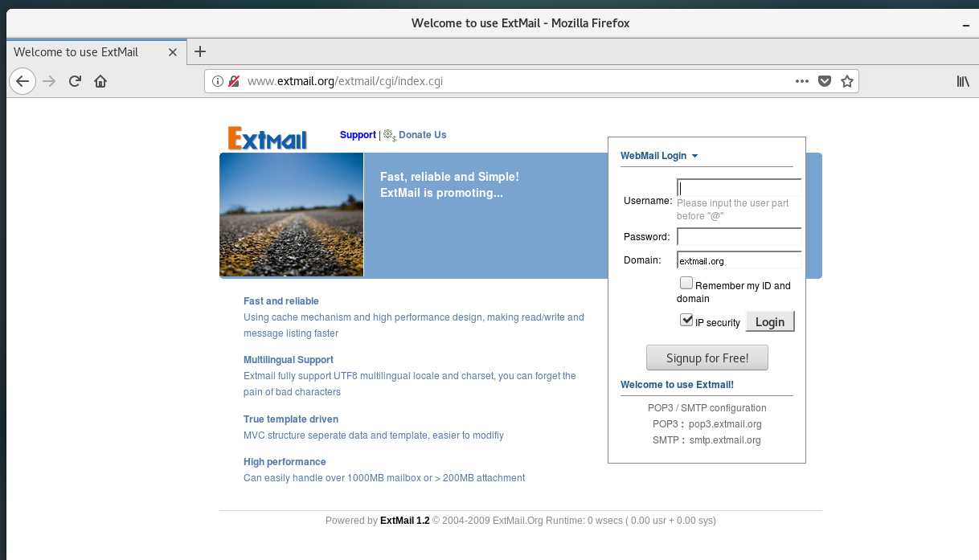Click the Save to Pocket icon
The width and height of the screenshot is (979, 560).
coord(824,81)
